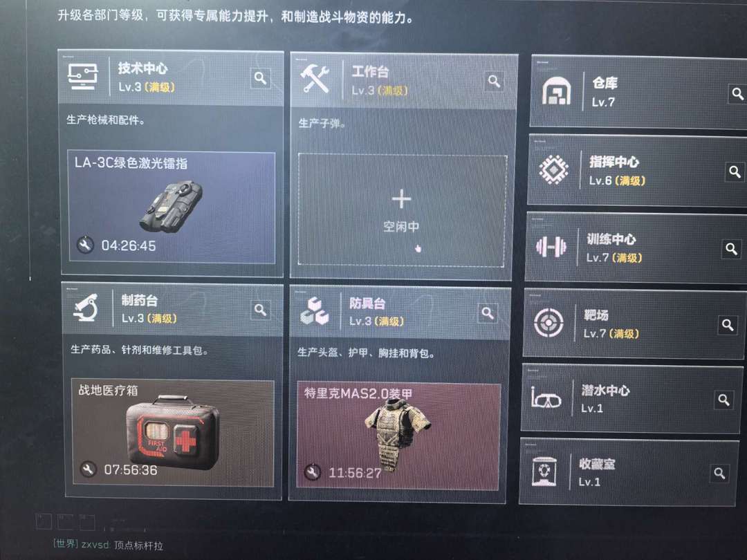Click the 潜水中心 diving mask icon
The image size is (747, 560).
(546, 399)
